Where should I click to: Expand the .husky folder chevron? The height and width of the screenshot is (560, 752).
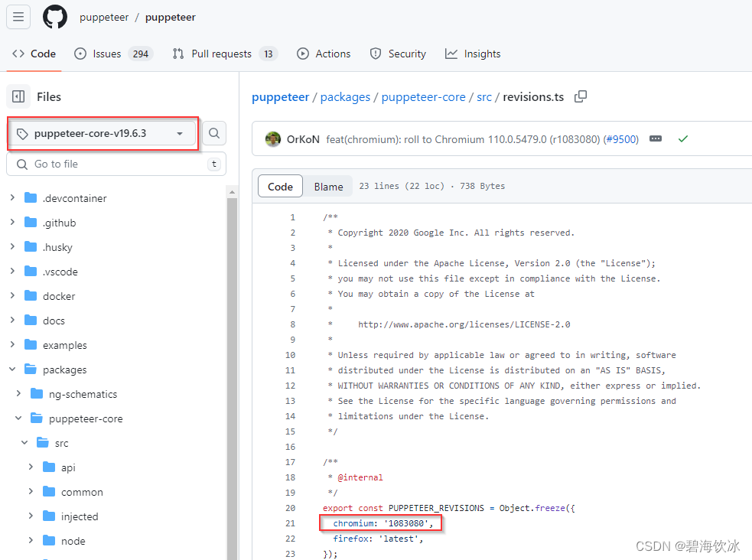point(12,246)
